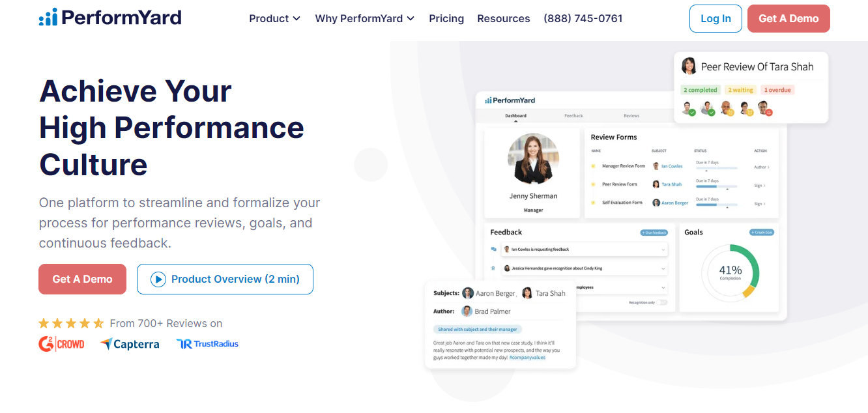Expand Ian Cowles feedback request entry

pos(663,249)
